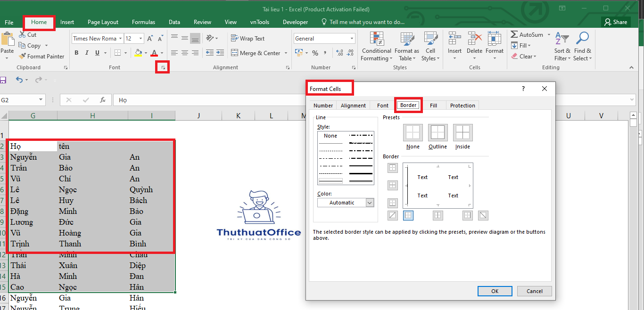Increase font size with the large A
Screen dimensions: 644x310
pyautogui.click(x=150, y=39)
